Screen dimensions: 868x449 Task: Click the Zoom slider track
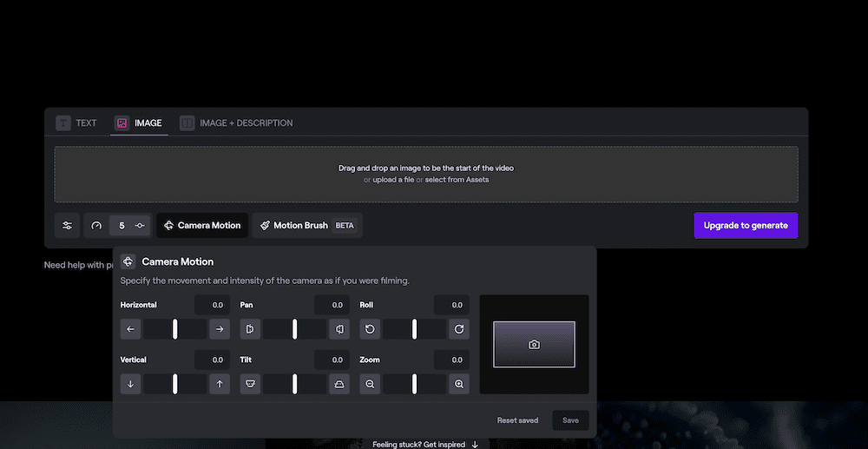tap(414, 384)
